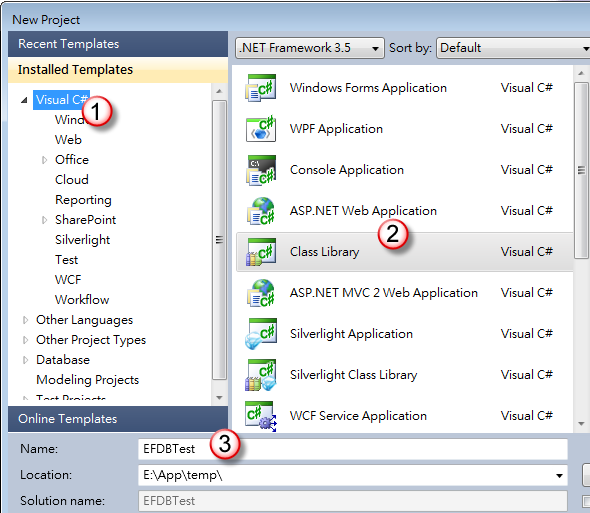The image size is (590, 513).
Task: Choose the WPF Application template icon
Action: [261, 129]
